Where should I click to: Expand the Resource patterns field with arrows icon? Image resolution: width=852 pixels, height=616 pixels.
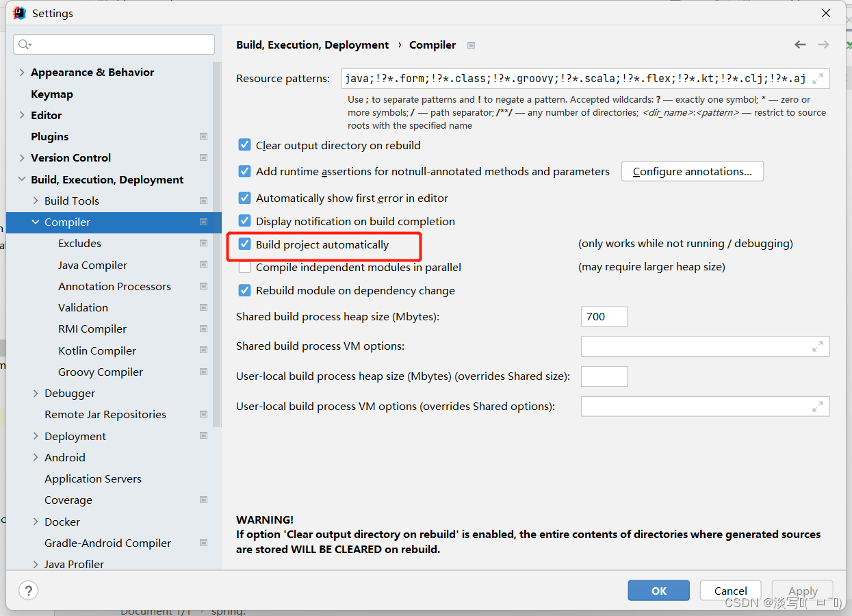[x=818, y=79]
